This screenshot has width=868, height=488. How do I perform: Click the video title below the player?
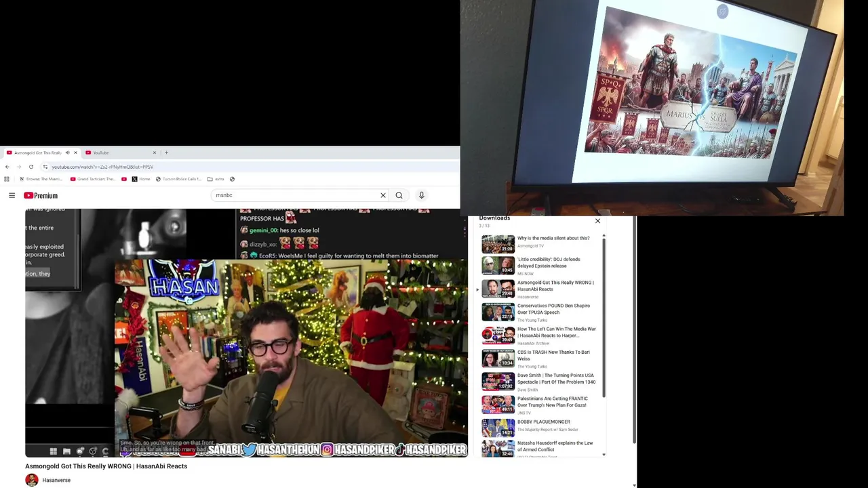point(106,466)
